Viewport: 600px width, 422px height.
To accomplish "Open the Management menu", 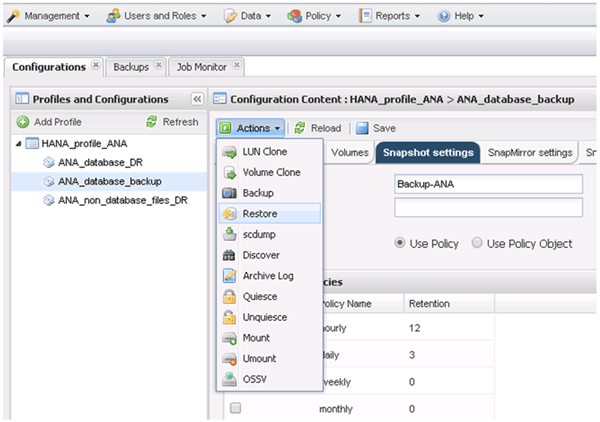I will [49, 16].
